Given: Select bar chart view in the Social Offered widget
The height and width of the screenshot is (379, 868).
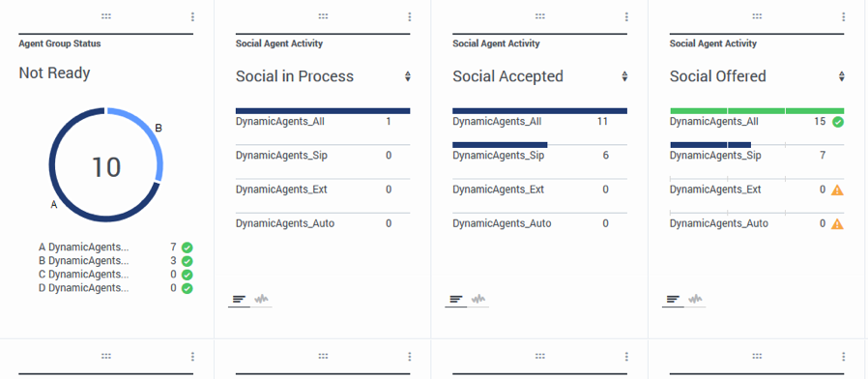Looking at the screenshot, I should pyautogui.click(x=673, y=299).
